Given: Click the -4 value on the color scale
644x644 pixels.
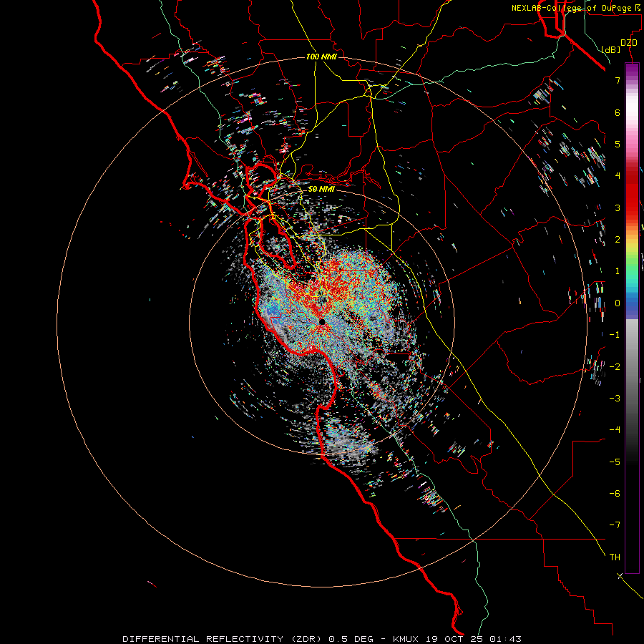Looking at the screenshot, I should point(615,430).
